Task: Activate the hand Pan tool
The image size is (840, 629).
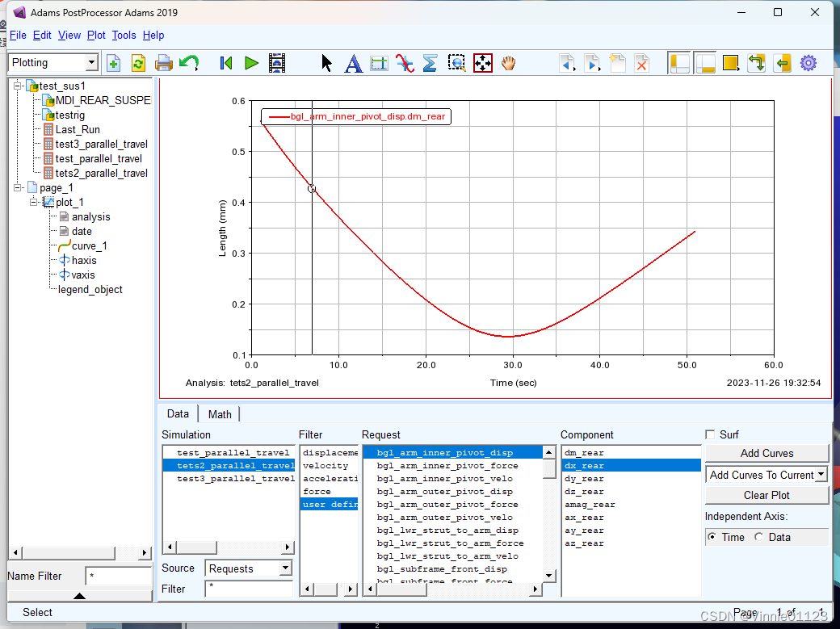Action: tap(508, 63)
